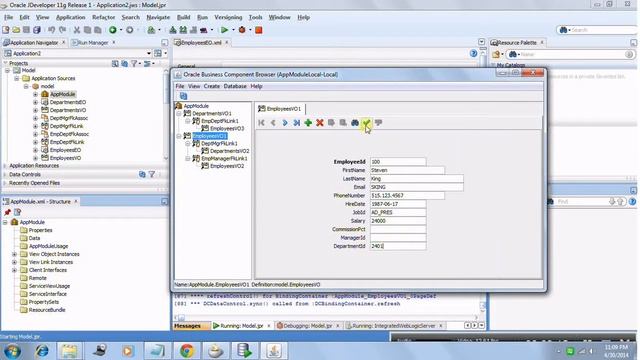Select EmployeesVO in Application Navigator tree

point(65,158)
